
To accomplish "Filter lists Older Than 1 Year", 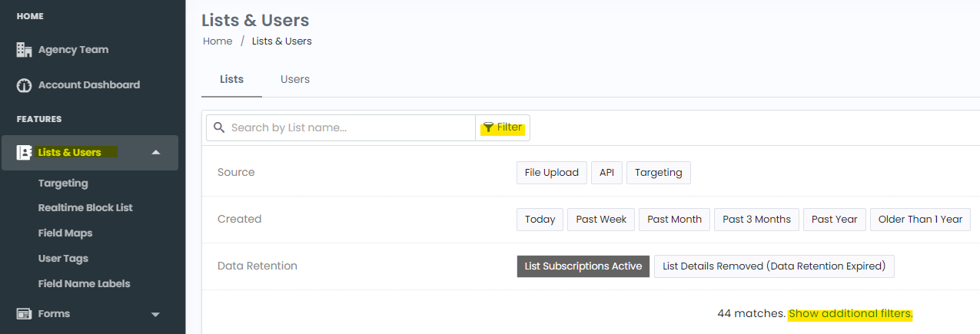I will click(920, 220).
